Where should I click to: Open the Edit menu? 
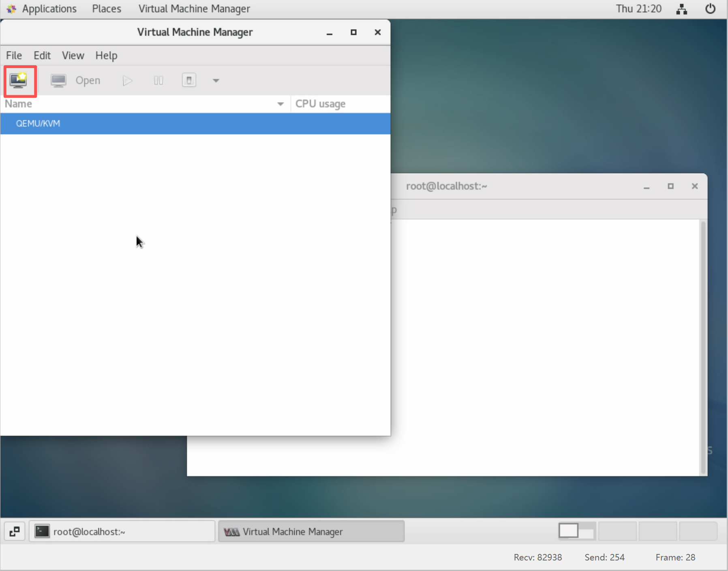pyautogui.click(x=42, y=56)
